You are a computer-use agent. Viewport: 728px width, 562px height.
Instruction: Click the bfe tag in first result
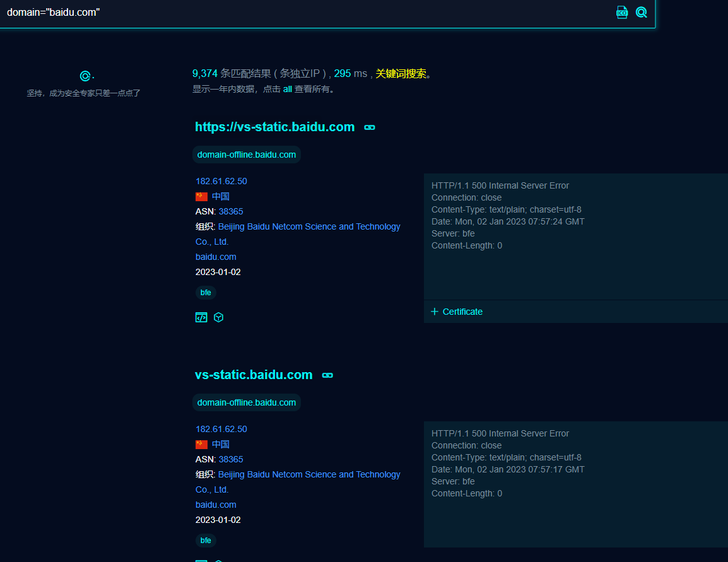click(206, 293)
